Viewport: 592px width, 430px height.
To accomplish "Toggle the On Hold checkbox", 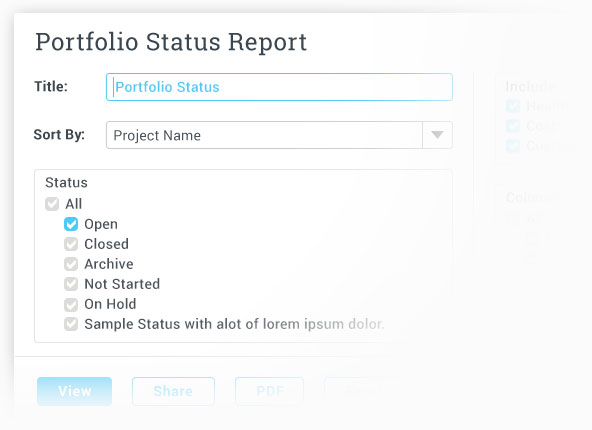I will pos(71,304).
